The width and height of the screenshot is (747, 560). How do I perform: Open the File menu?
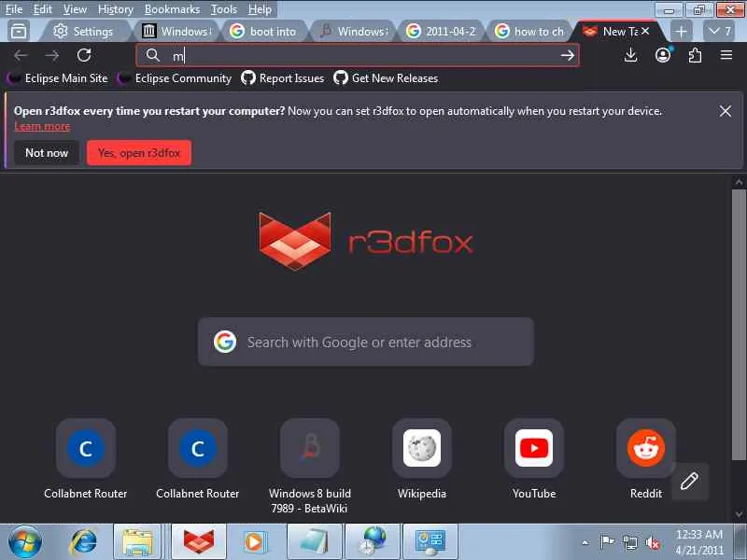(14, 9)
